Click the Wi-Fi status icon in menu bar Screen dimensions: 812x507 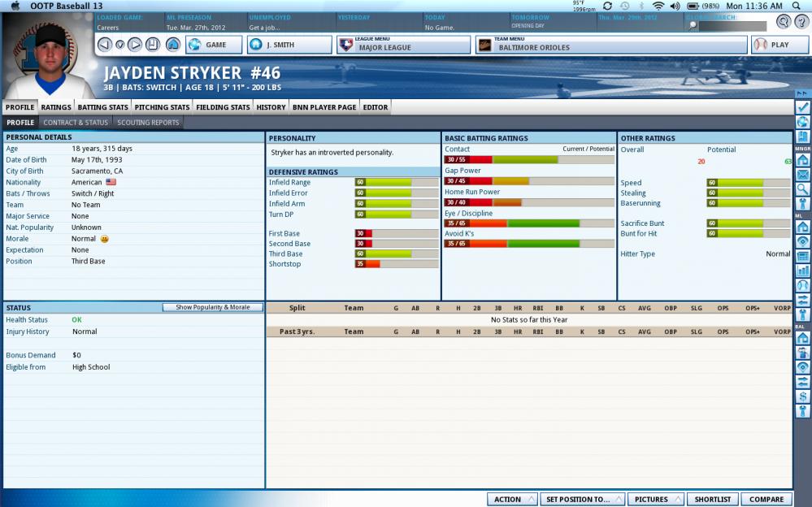[658, 6]
